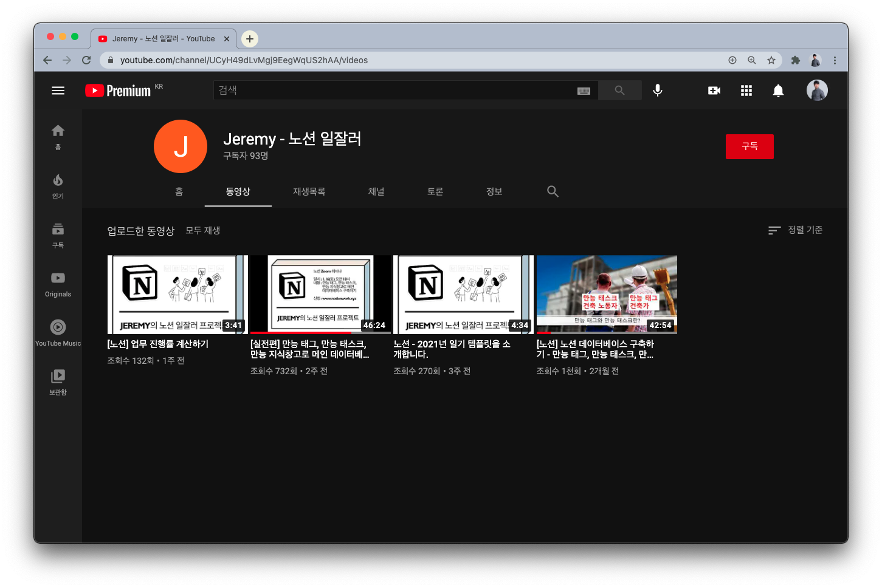Open Library (보관함) in the sidebar
The height and width of the screenshot is (588, 882).
pyautogui.click(x=58, y=383)
